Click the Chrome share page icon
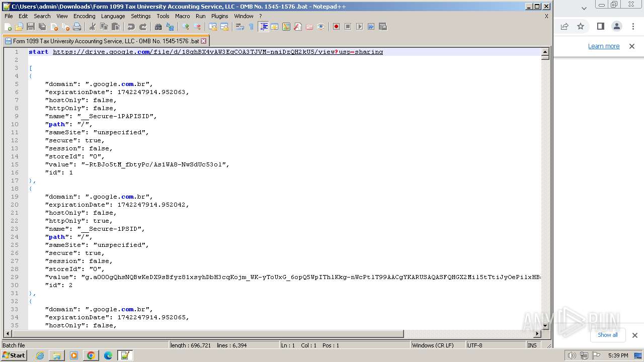Screen dimensions: 644x362 [x=565, y=26]
